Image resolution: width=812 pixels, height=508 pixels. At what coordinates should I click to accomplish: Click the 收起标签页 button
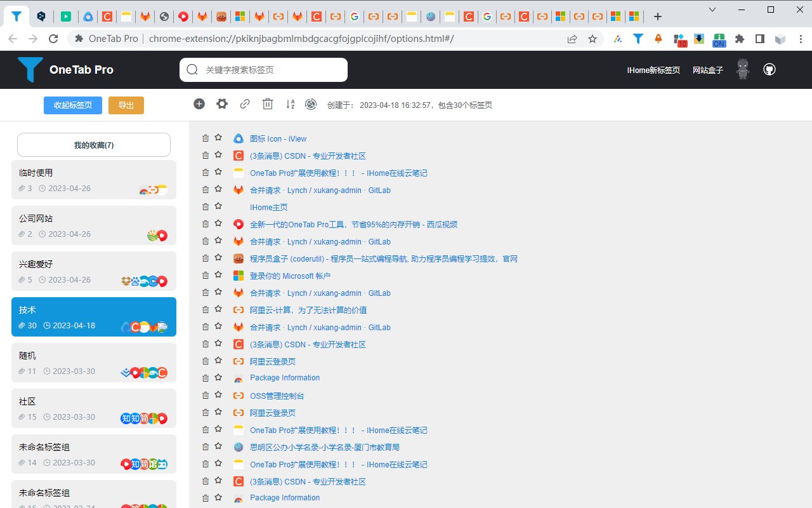coord(73,105)
